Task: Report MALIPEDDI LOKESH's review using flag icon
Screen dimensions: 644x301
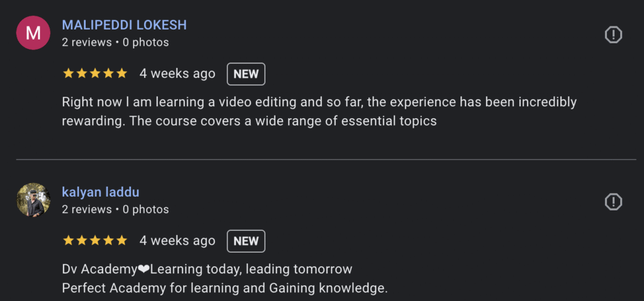Action: click(613, 35)
